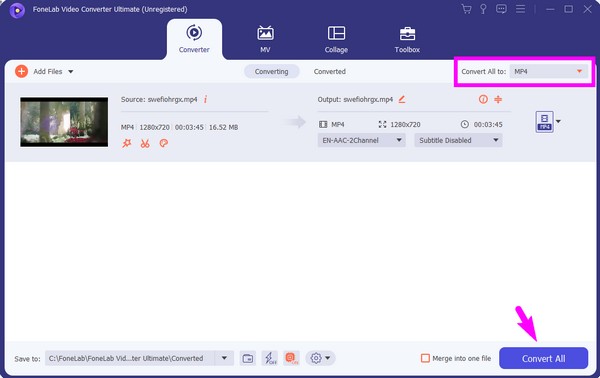Click the MP4 output format profile icon
Screen dimensions: 600x378
(545, 122)
